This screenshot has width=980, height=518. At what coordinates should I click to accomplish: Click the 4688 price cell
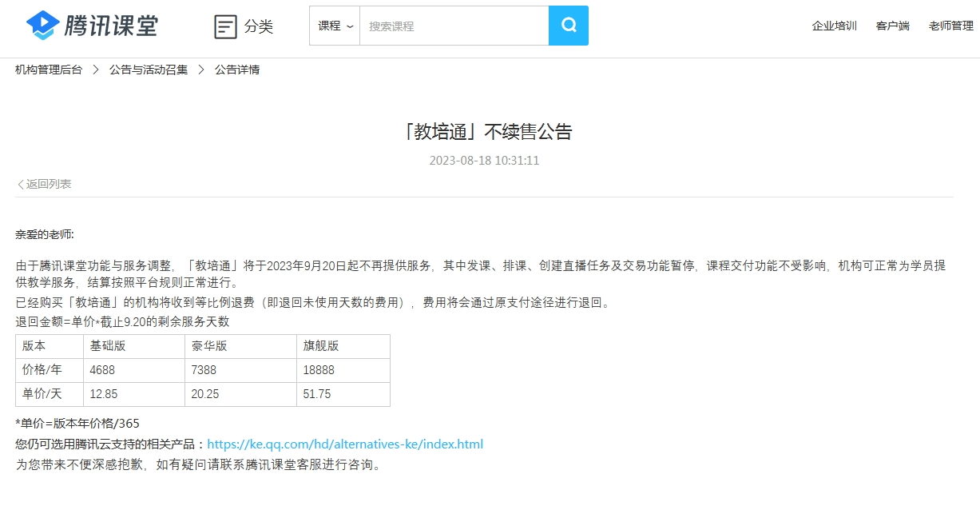(134, 370)
